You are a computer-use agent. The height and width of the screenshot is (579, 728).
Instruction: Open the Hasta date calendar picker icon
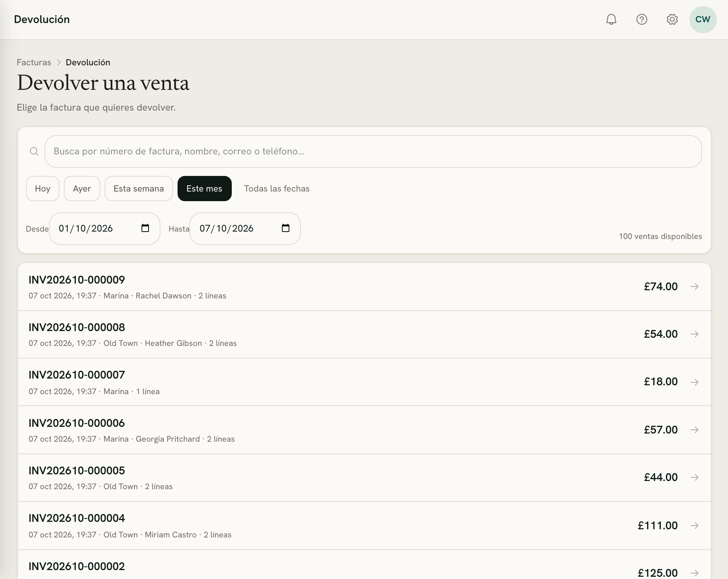(x=286, y=228)
